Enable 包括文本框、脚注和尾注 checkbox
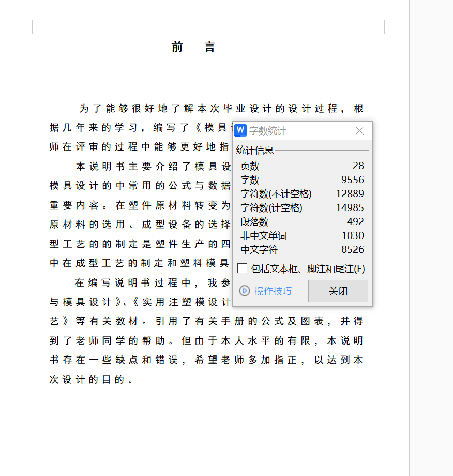The height and width of the screenshot is (476, 453). (x=242, y=269)
